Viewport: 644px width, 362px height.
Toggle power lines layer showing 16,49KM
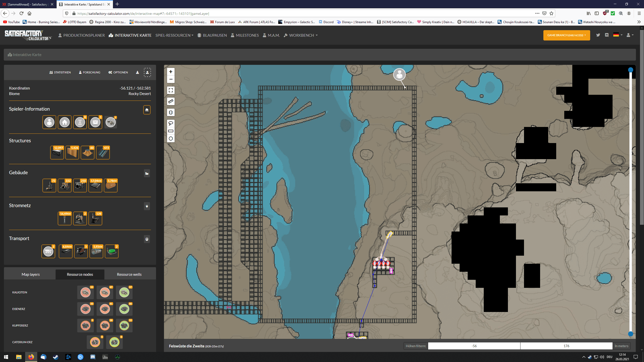[x=65, y=218]
